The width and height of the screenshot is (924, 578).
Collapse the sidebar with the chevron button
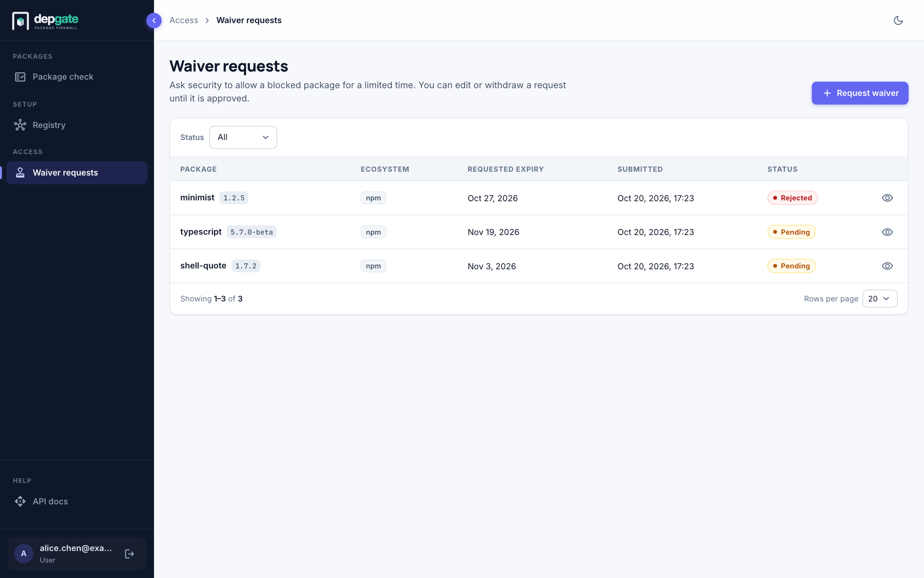(x=154, y=21)
